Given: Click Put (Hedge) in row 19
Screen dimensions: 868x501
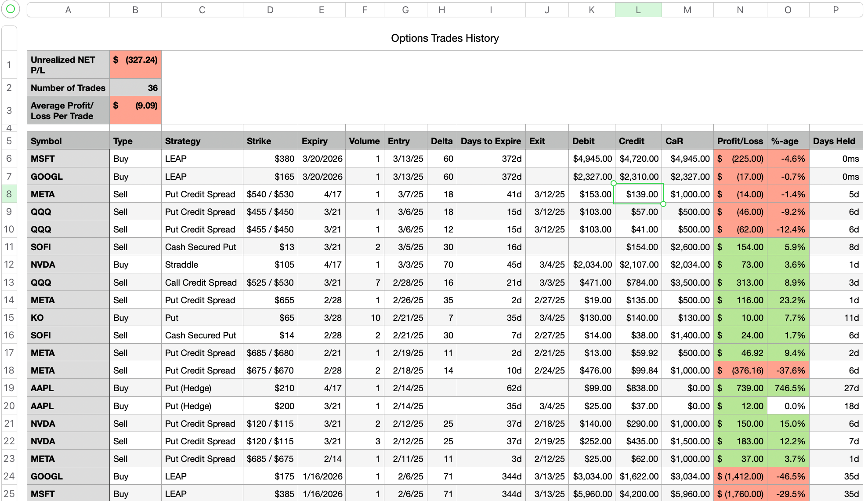Looking at the screenshot, I should pos(202,388).
